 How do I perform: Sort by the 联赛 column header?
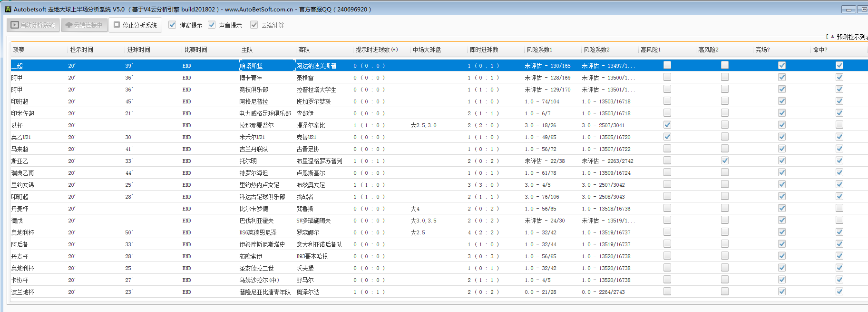tap(19, 50)
